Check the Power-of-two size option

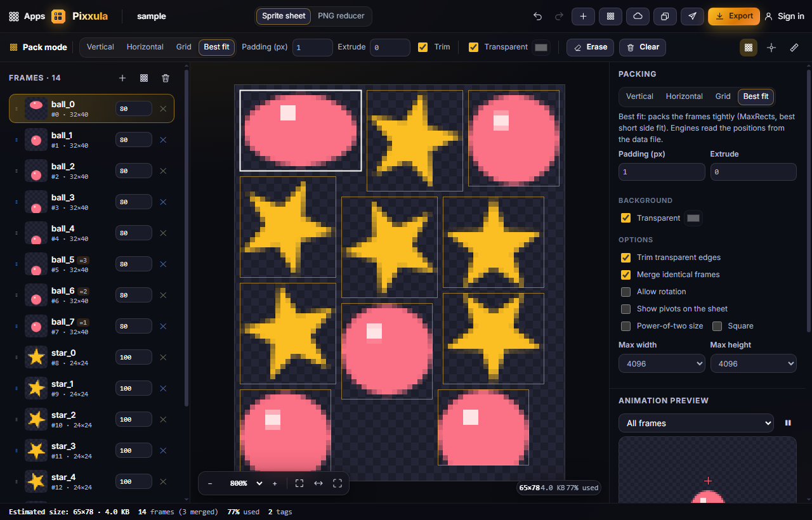(x=625, y=326)
